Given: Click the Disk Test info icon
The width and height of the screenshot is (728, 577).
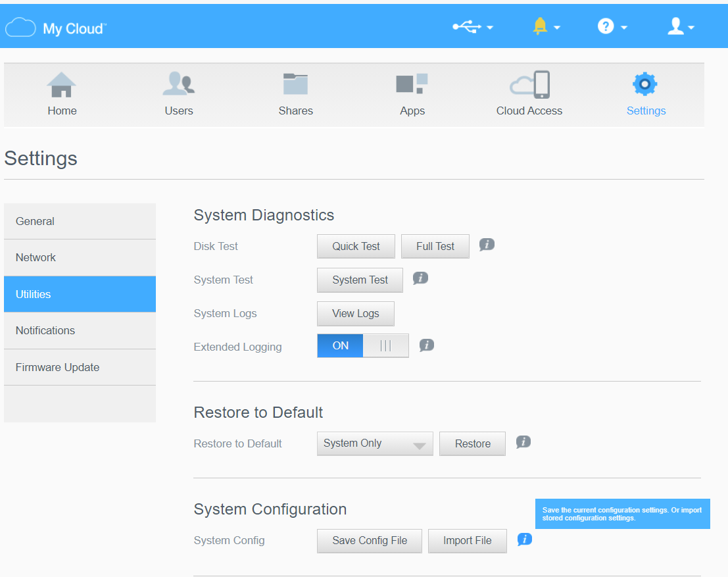Looking at the screenshot, I should pyautogui.click(x=487, y=244).
